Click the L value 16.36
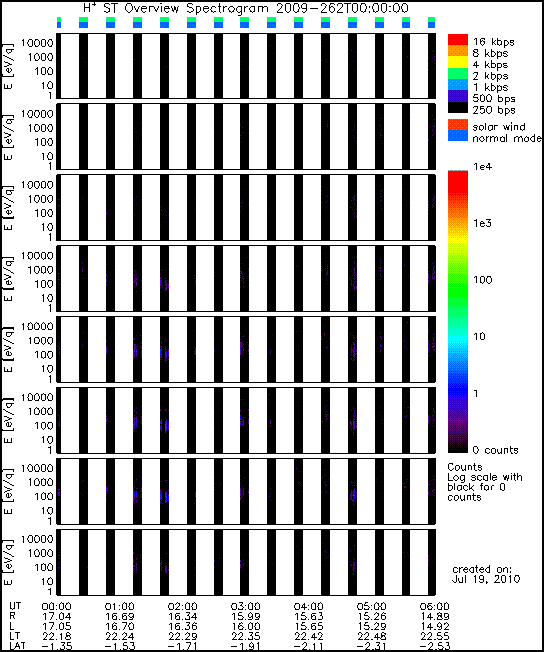The width and height of the screenshot is (544, 652). pos(182,627)
